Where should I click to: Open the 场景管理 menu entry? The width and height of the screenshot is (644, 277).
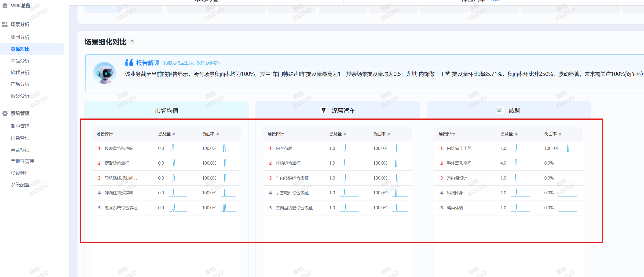click(x=20, y=173)
